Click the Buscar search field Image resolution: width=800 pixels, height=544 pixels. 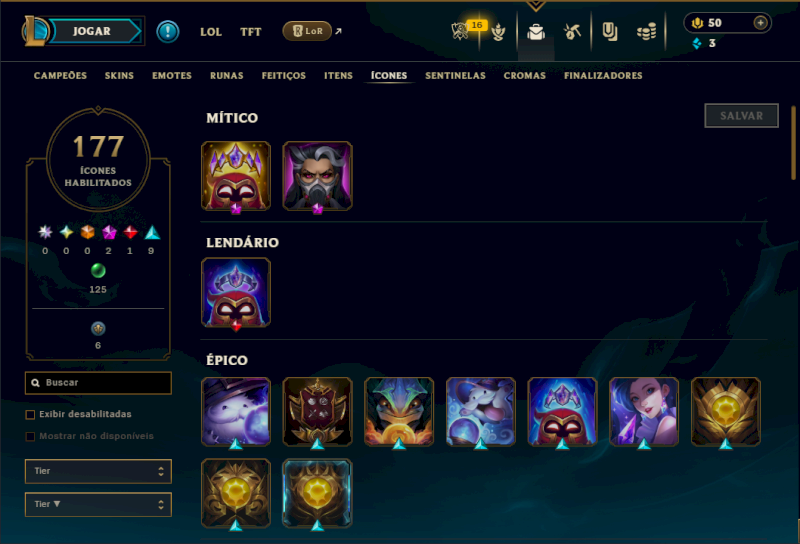tap(98, 383)
